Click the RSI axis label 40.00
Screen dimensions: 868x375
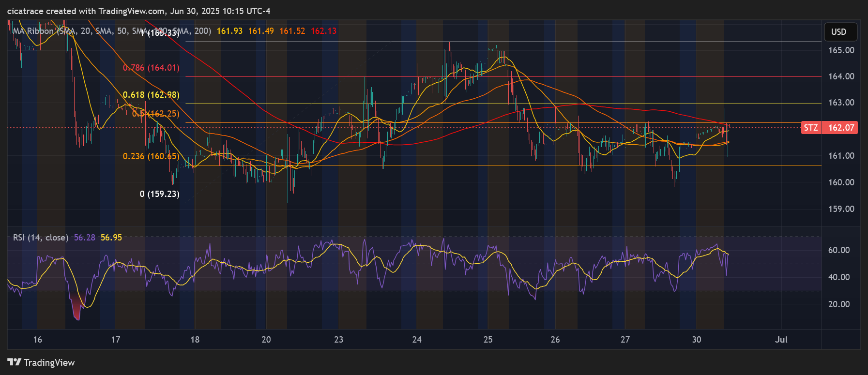[839, 277]
